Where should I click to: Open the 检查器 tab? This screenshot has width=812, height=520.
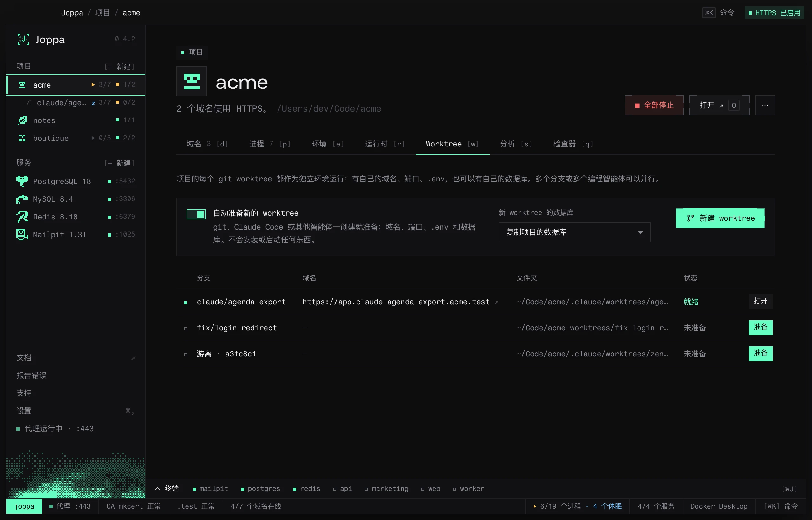573,144
